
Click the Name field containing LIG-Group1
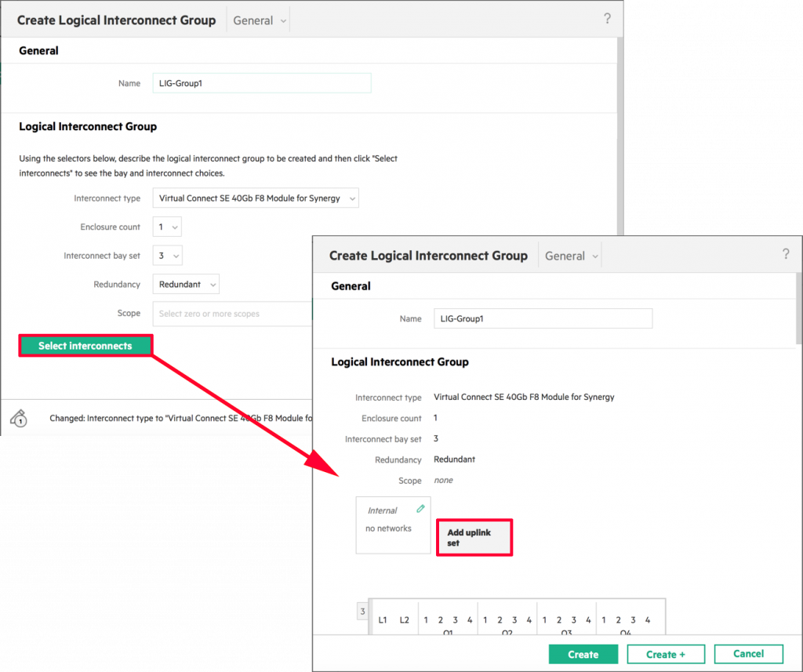543,318
